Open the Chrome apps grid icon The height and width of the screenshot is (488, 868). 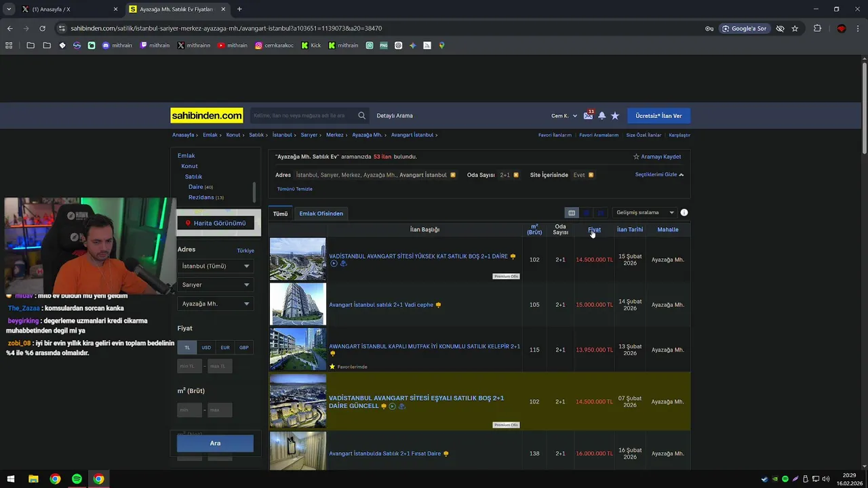point(9,45)
